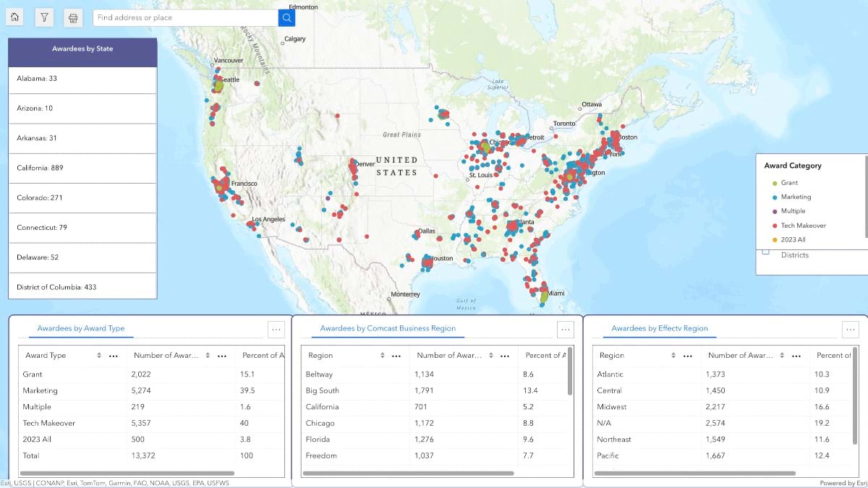Click the Grant legend color dot

pos(774,183)
